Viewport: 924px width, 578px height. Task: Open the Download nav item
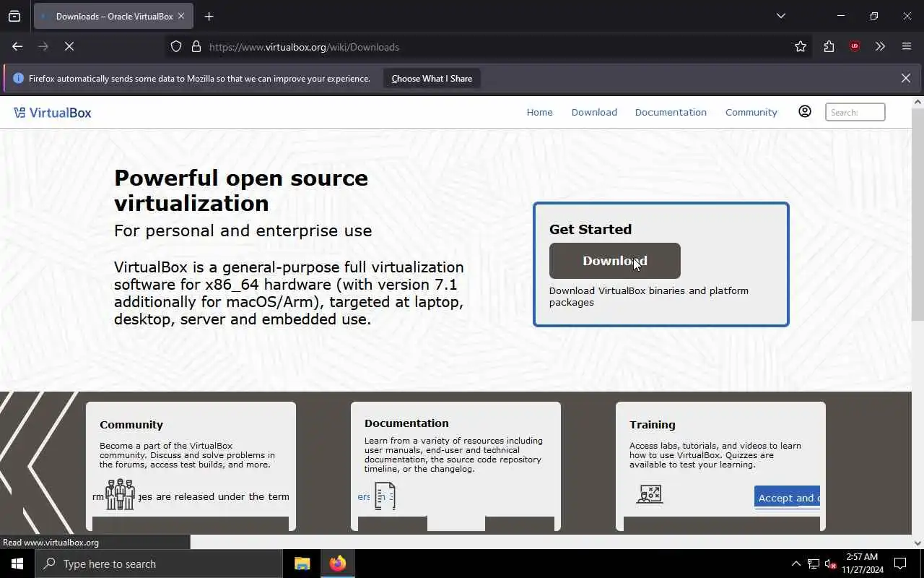[x=594, y=112]
